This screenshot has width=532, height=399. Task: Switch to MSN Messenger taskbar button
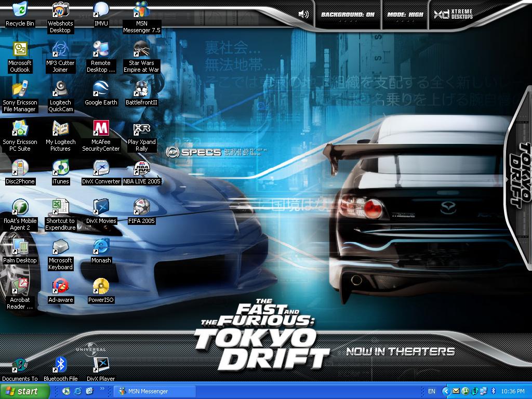(154, 391)
